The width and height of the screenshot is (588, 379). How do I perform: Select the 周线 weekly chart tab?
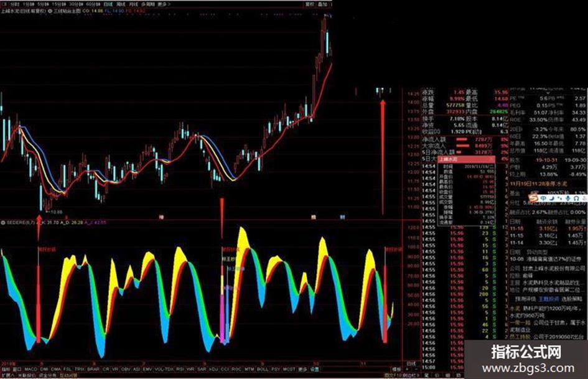point(121,4)
